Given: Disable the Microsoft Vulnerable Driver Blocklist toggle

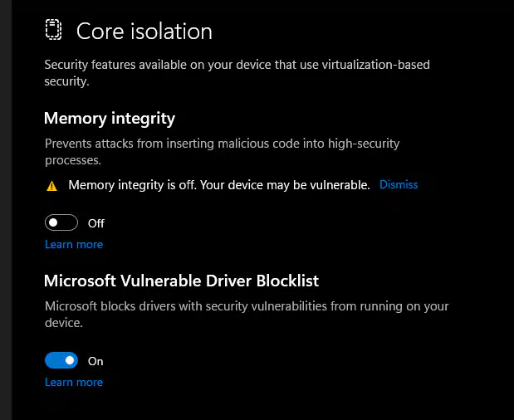Looking at the screenshot, I should 61,360.
